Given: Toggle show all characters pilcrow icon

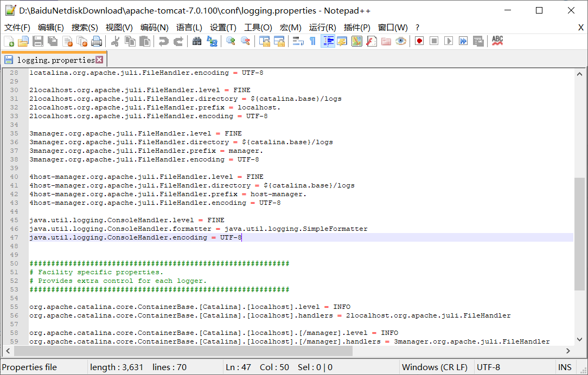Looking at the screenshot, I should [x=312, y=41].
